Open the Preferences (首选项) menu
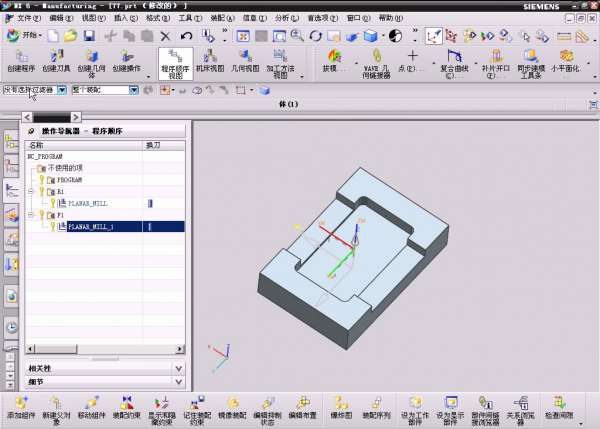The image size is (600, 429). [x=323, y=18]
